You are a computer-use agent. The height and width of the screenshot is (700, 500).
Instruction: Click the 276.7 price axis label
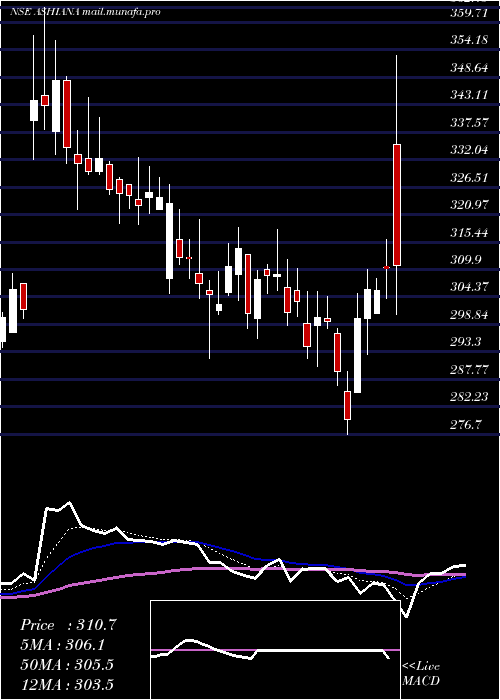click(x=466, y=425)
